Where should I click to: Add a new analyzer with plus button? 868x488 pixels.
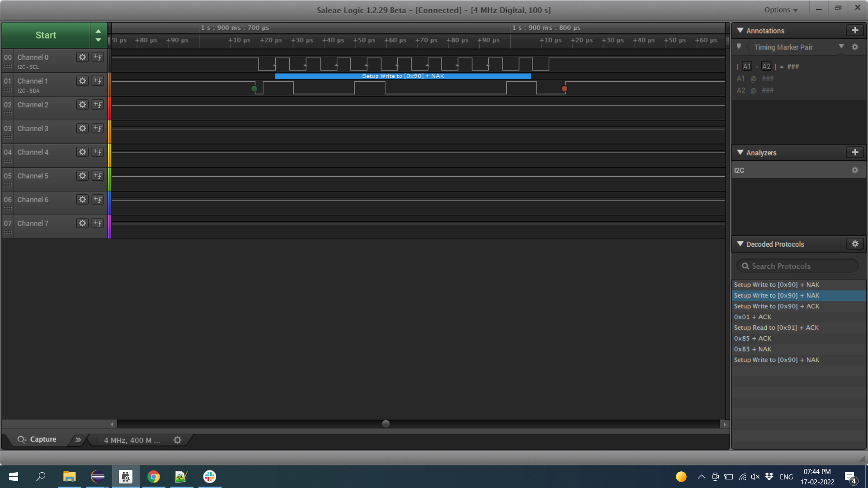click(855, 152)
